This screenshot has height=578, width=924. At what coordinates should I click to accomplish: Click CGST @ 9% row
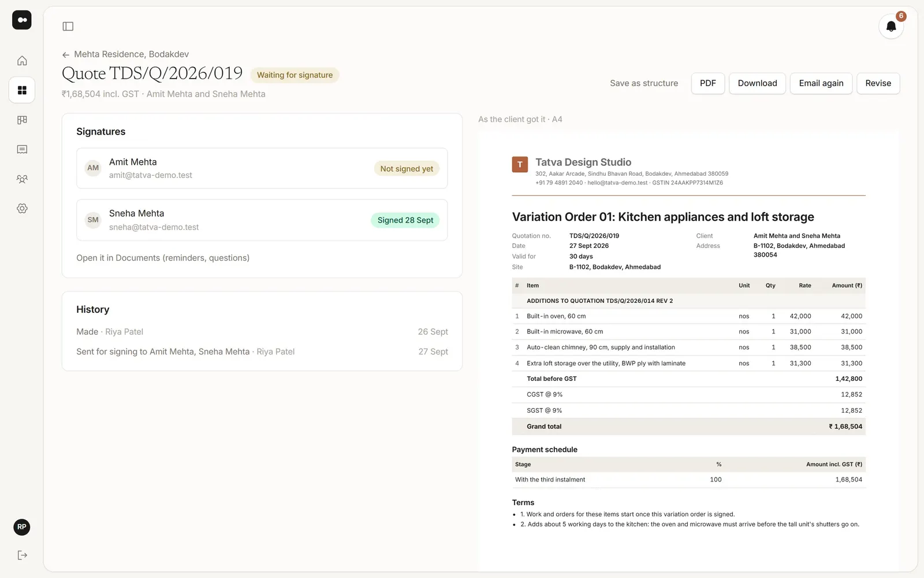tap(688, 395)
